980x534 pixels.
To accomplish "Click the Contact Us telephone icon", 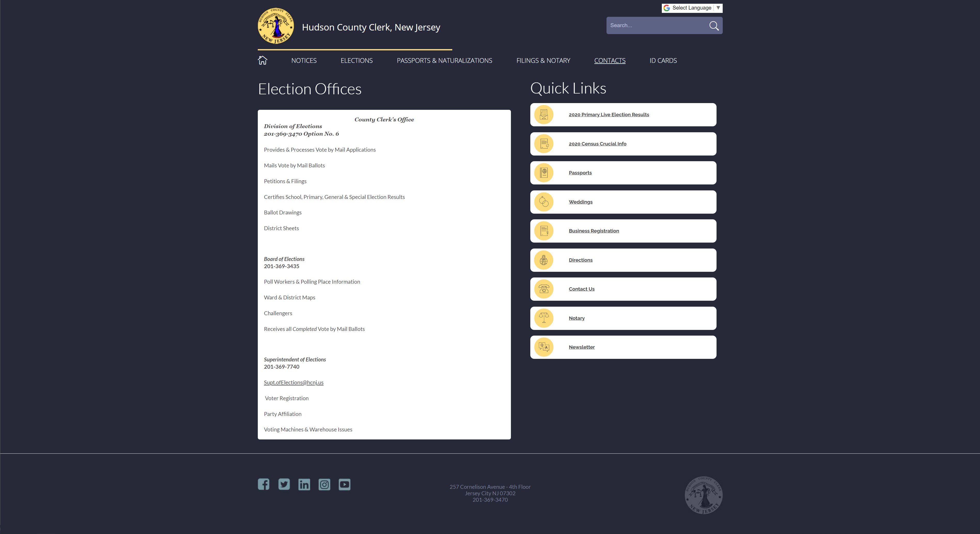I will (544, 289).
